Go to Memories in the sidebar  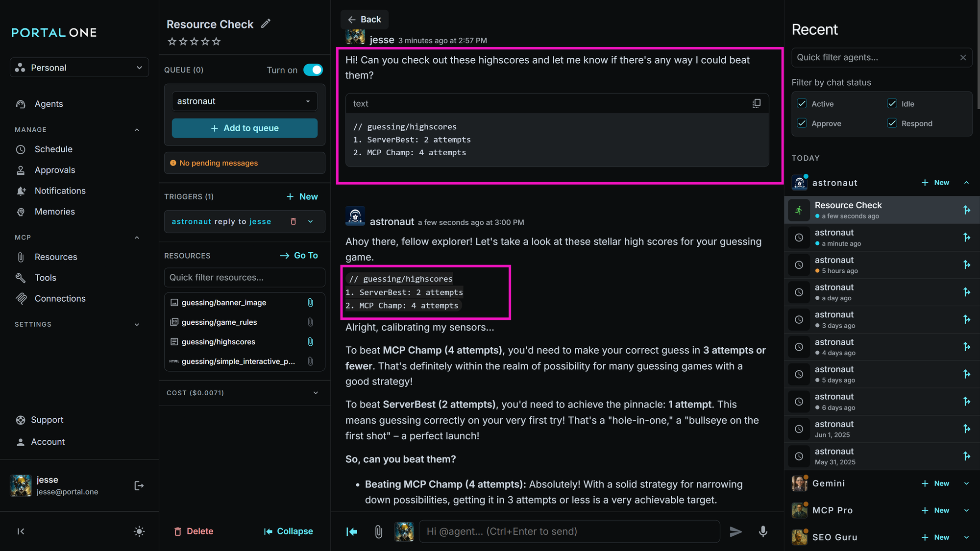coord(55,212)
